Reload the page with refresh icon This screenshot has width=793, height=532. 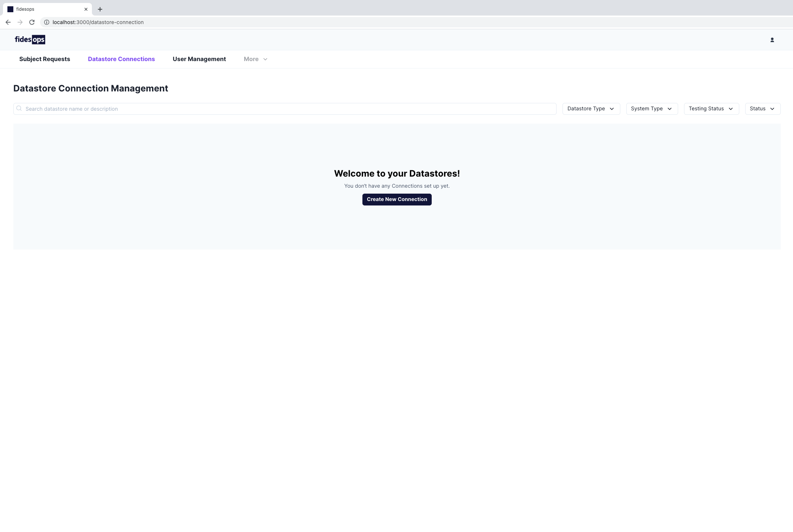tap(32, 22)
